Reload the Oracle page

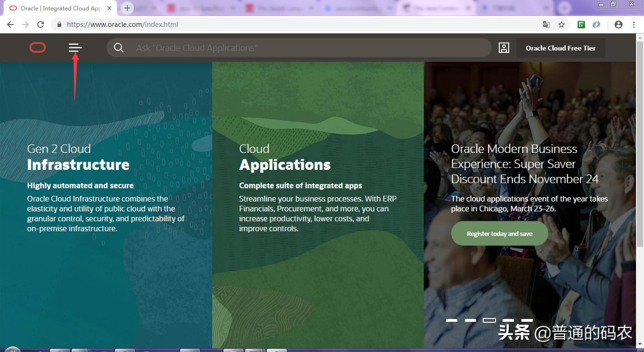tap(41, 25)
